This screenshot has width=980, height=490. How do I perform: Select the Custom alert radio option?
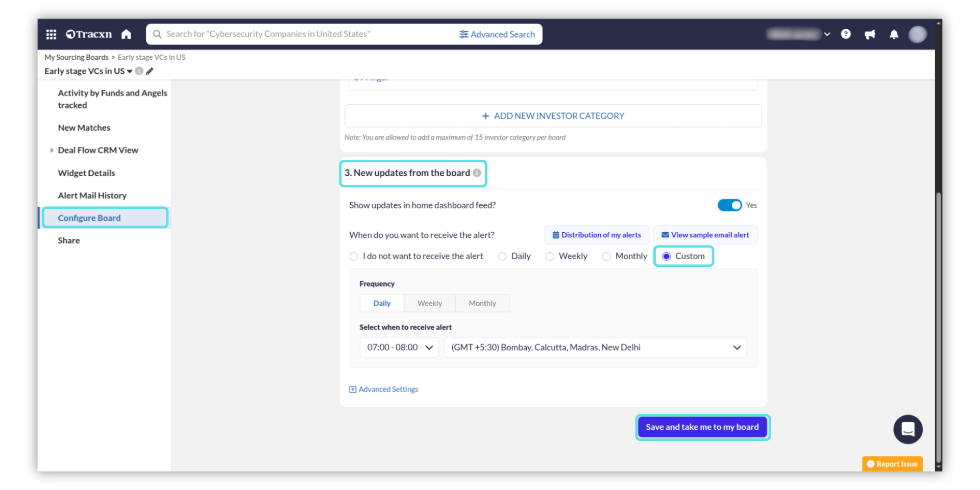(x=667, y=256)
